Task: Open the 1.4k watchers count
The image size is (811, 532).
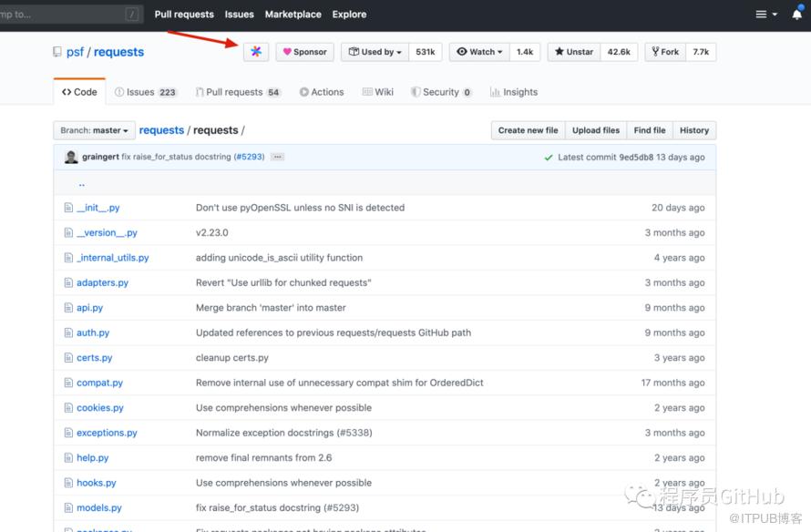Action: point(525,52)
